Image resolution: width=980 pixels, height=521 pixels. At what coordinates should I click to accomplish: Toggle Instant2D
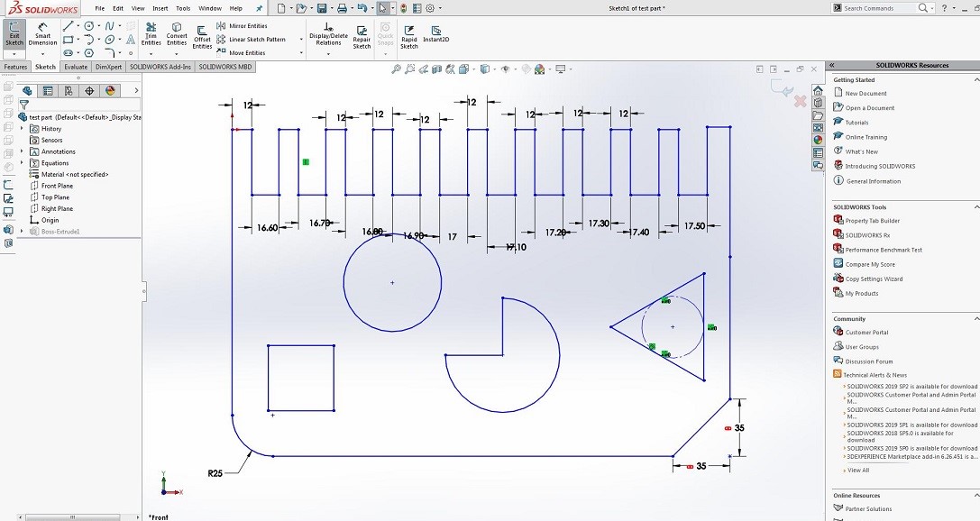click(x=436, y=34)
